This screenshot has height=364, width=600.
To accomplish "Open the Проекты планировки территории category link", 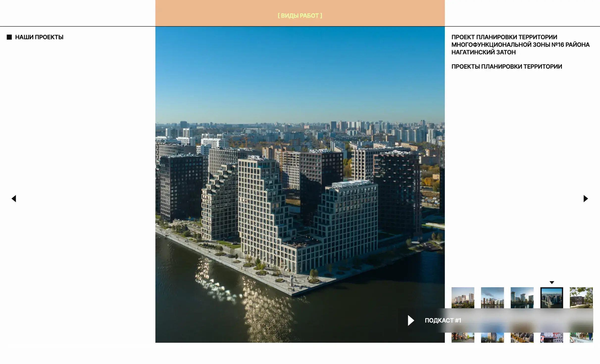I will point(506,67).
